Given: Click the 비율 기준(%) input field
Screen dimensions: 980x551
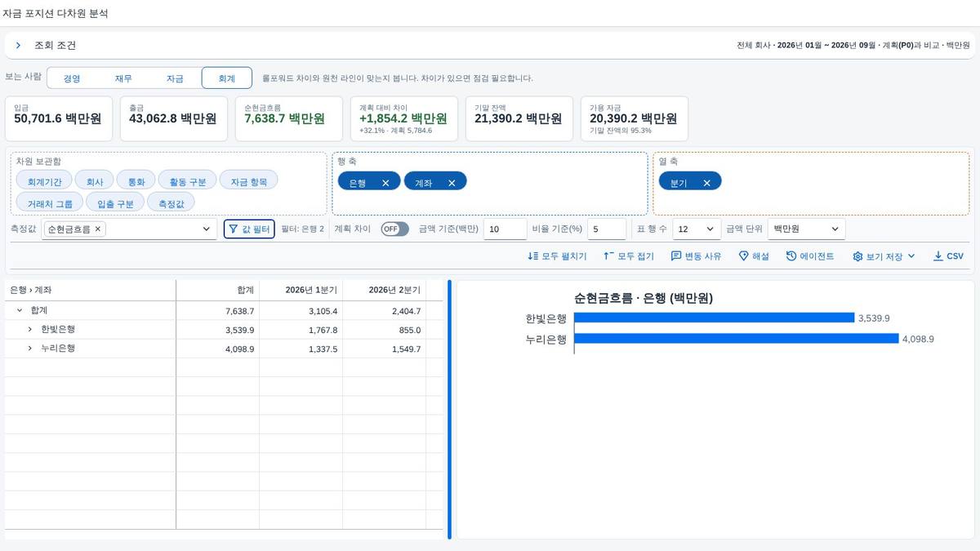Looking at the screenshot, I should [x=606, y=229].
